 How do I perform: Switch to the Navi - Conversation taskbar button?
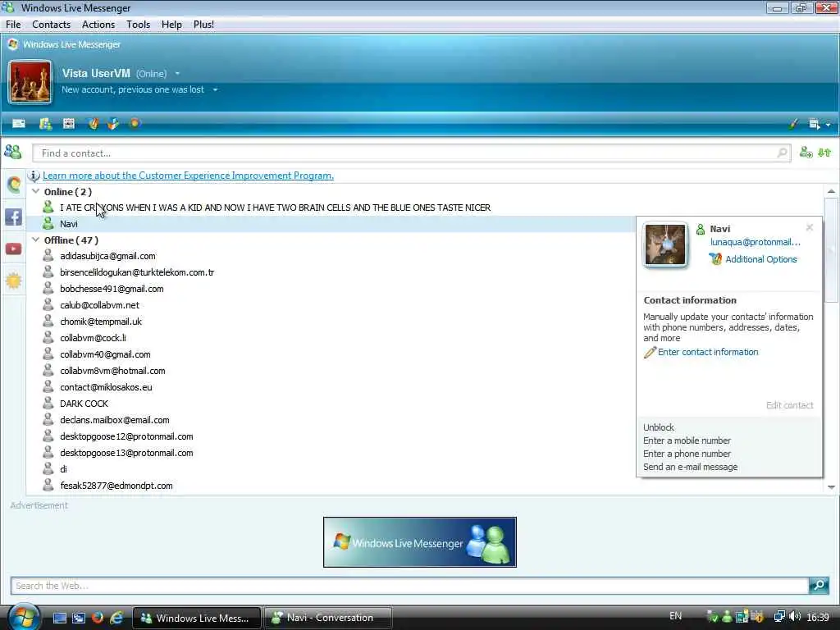point(328,618)
